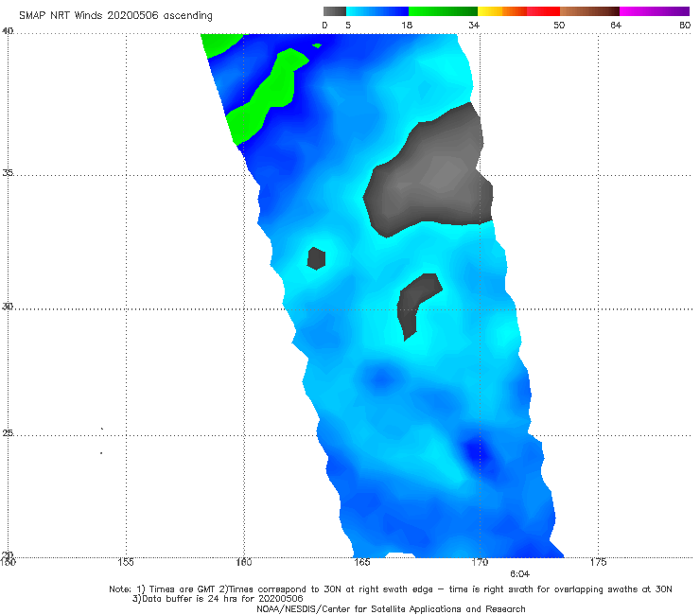Click the NOAA/NESDIS credit line
Viewport: 700px width, 615px height.
pos(391,608)
